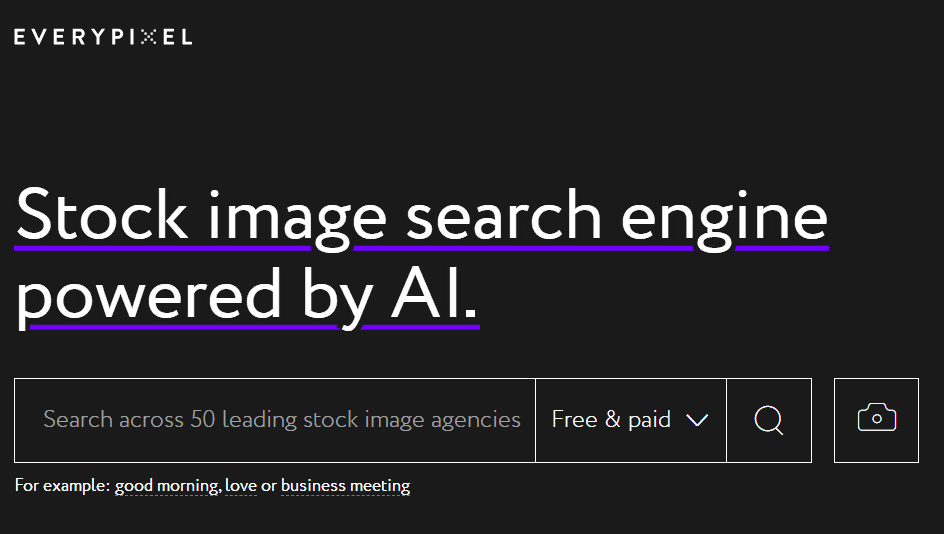
Task: Click the word "powered" in the headline
Action: point(149,296)
